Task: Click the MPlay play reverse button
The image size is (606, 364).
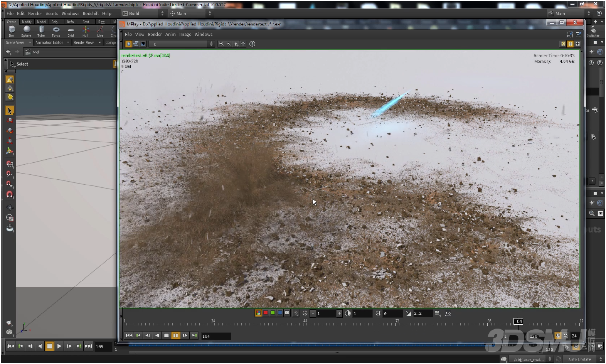Action: click(x=157, y=335)
